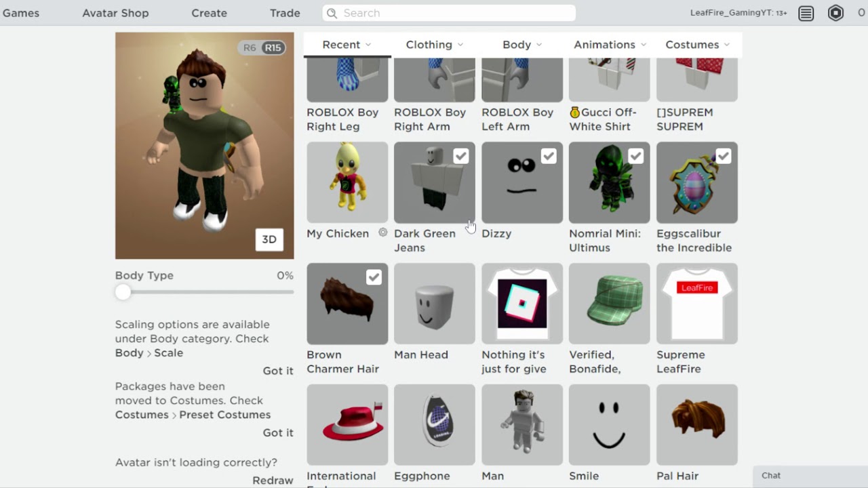Expand the Clothing dropdown tab
This screenshot has width=868, height=488.
435,45
